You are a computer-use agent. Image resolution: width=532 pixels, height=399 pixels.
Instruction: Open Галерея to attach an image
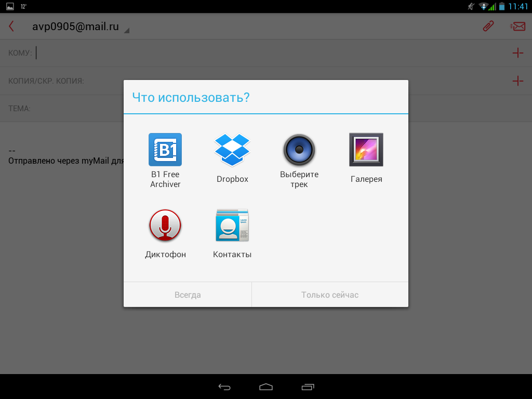(x=366, y=150)
